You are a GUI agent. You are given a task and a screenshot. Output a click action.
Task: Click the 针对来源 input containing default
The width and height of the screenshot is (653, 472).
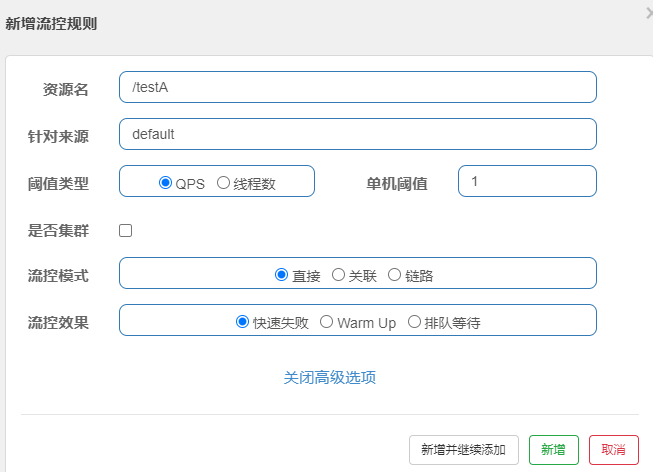pos(358,134)
